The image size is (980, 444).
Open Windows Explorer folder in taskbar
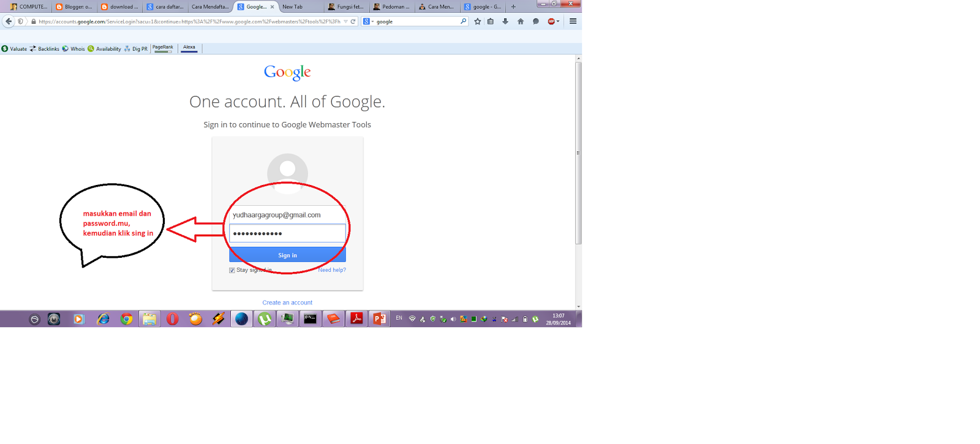[x=149, y=319]
